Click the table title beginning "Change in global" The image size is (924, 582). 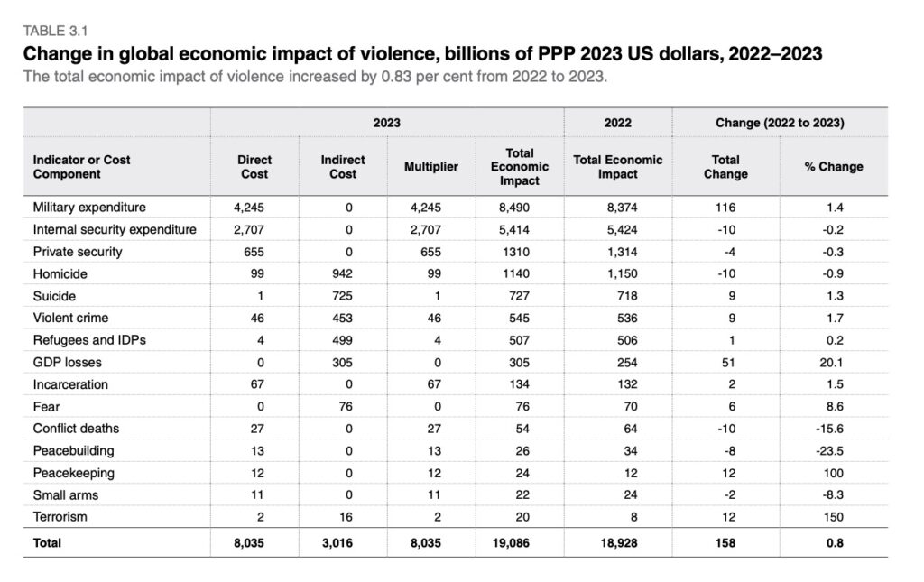(422, 53)
